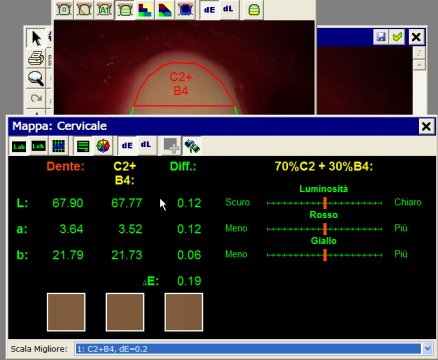438x360 pixels.
Task: Click the green checkmark confirm icon
Action: pyautogui.click(x=397, y=37)
